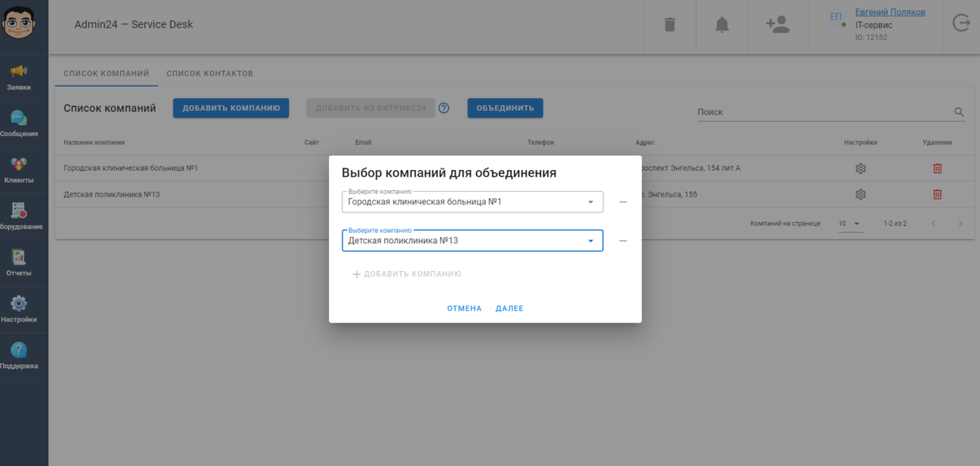This screenshot has height=466, width=980.
Task: Open the notifications bell
Action: pyautogui.click(x=722, y=25)
